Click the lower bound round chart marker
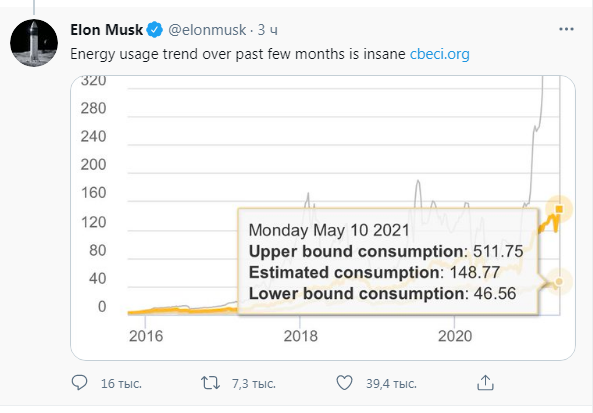The width and height of the screenshot is (593, 413). (x=559, y=281)
